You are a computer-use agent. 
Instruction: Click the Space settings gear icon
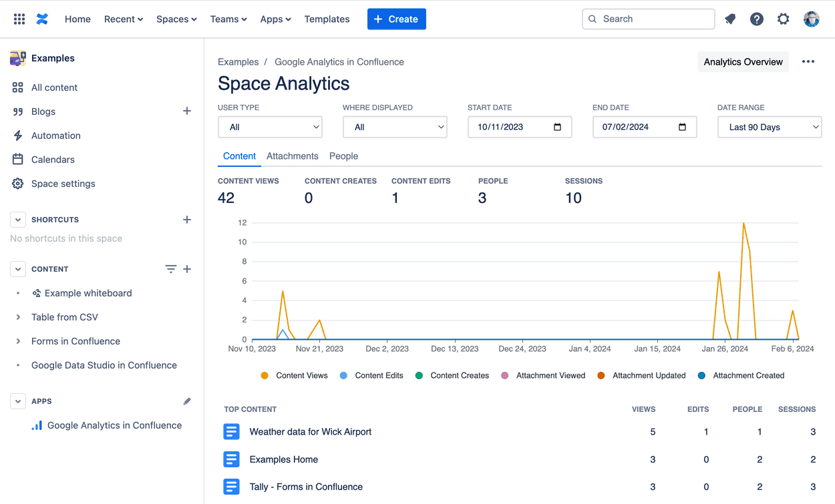18,184
